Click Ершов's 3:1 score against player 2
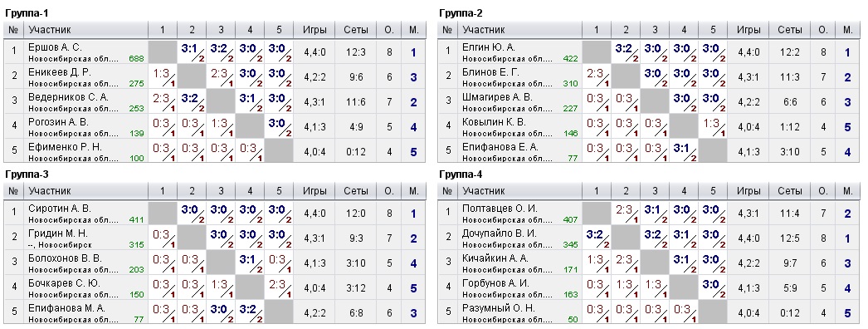The width and height of the screenshot is (868, 329). pyautogui.click(x=192, y=52)
